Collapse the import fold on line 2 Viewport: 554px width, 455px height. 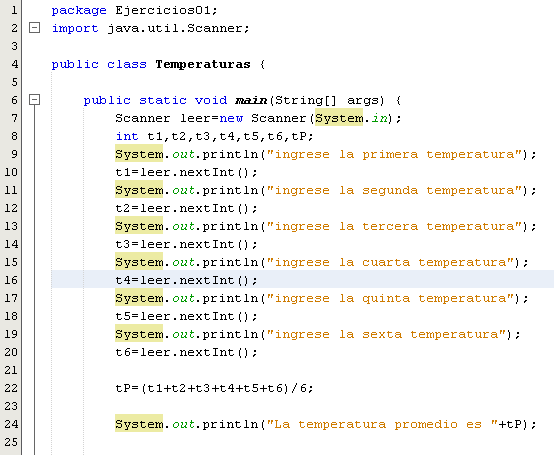click(34, 28)
